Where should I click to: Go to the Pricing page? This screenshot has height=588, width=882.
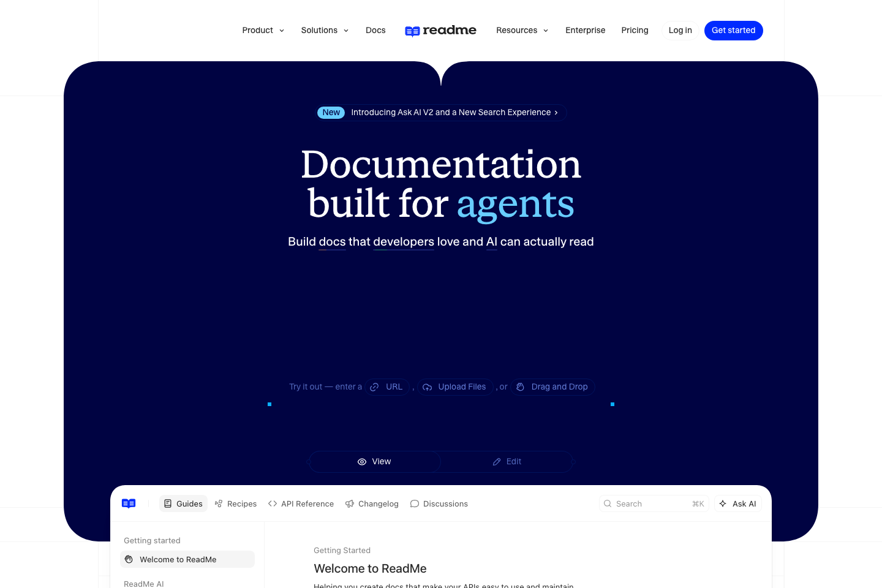[x=635, y=31]
